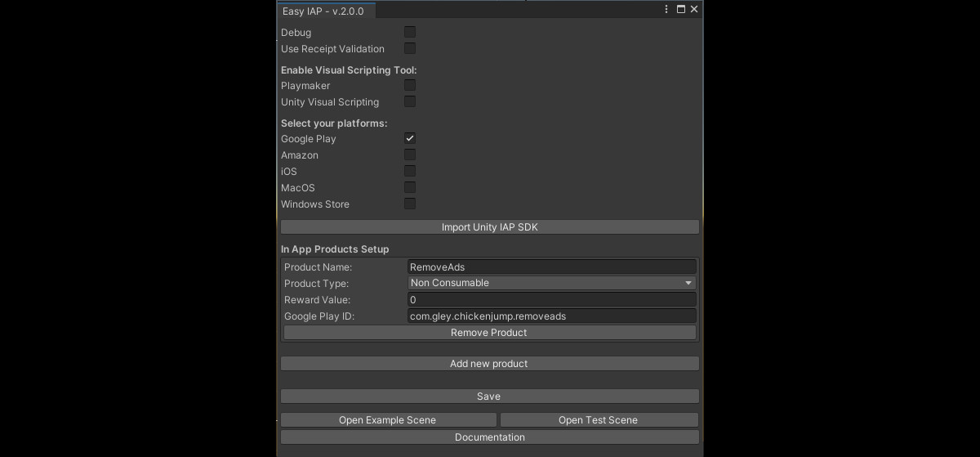Maximize the Easy IAP window
Screen dimensions: 980x457
point(681,10)
